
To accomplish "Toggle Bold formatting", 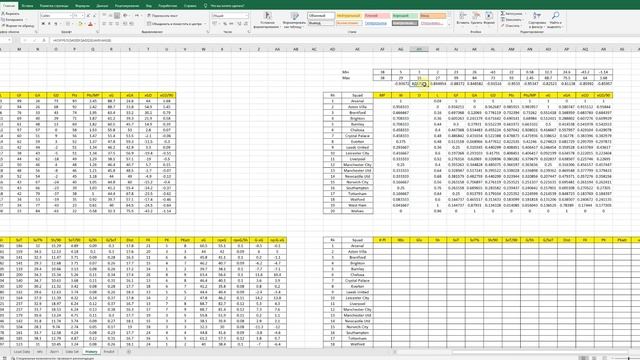I will [x=43, y=24].
